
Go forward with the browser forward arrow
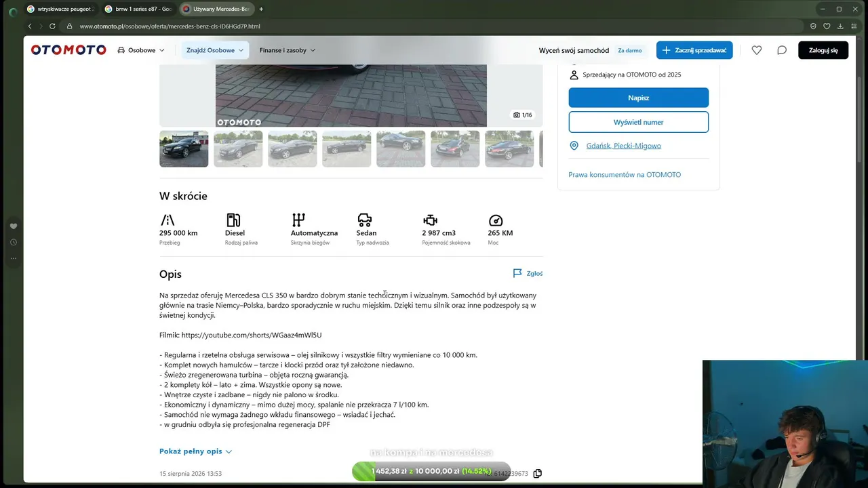tap(41, 26)
